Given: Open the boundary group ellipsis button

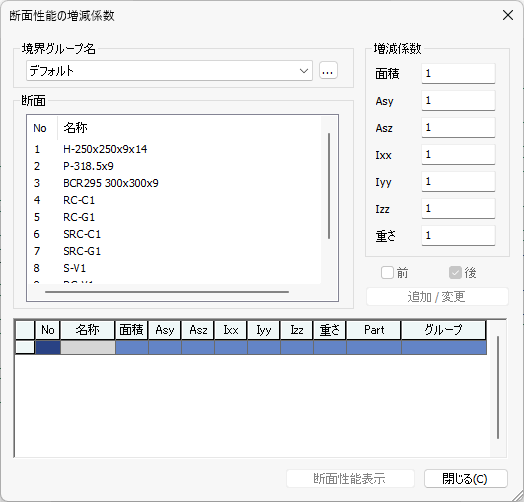Looking at the screenshot, I should (x=328, y=71).
